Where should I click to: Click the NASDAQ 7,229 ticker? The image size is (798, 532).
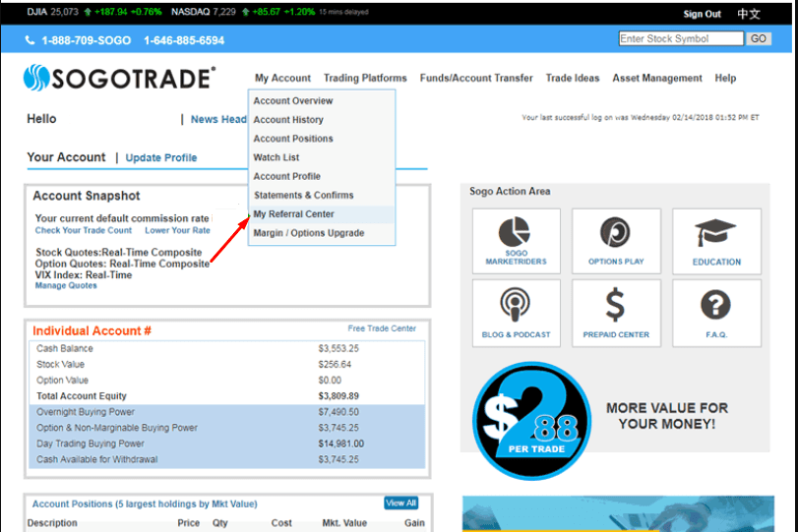(203, 12)
